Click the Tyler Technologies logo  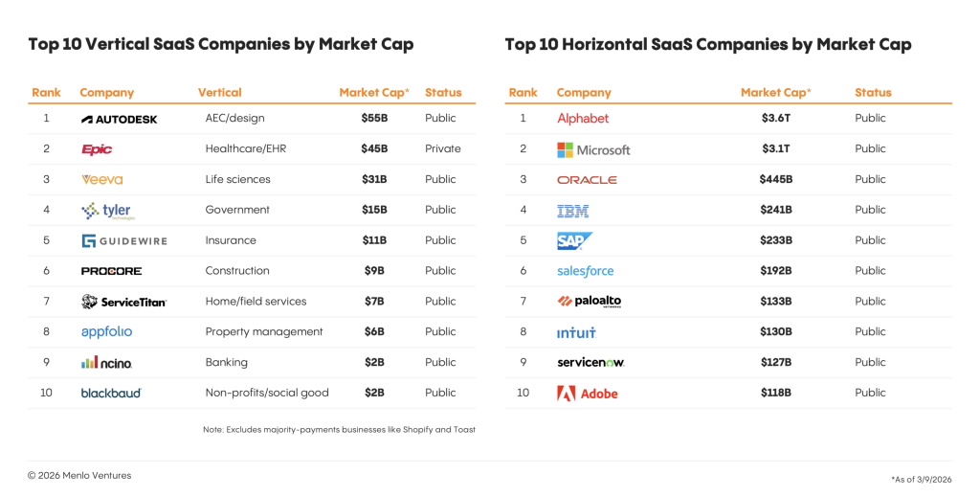(106, 211)
